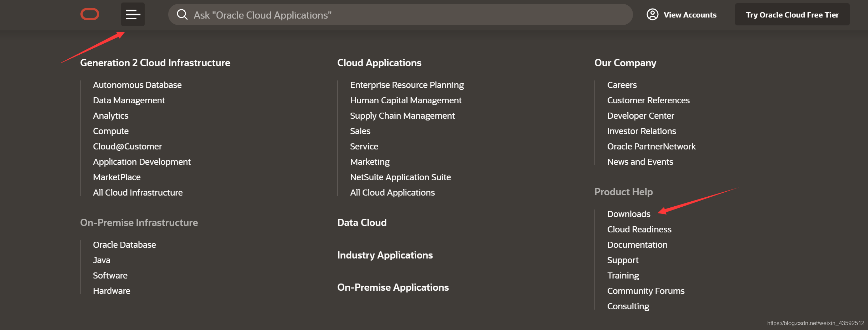The height and width of the screenshot is (330, 868).
Task: Open Industry Applications heading
Action: (x=385, y=255)
